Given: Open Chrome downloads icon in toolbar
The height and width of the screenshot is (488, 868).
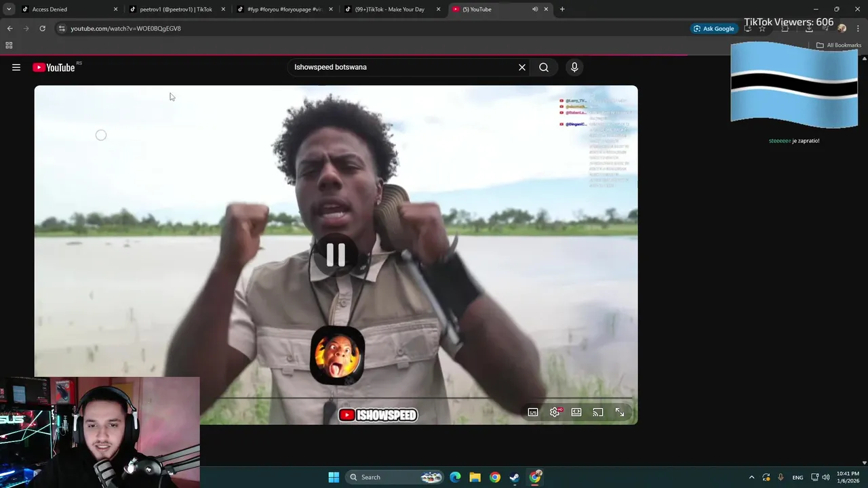Looking at the screenshot, I should 809,28.
